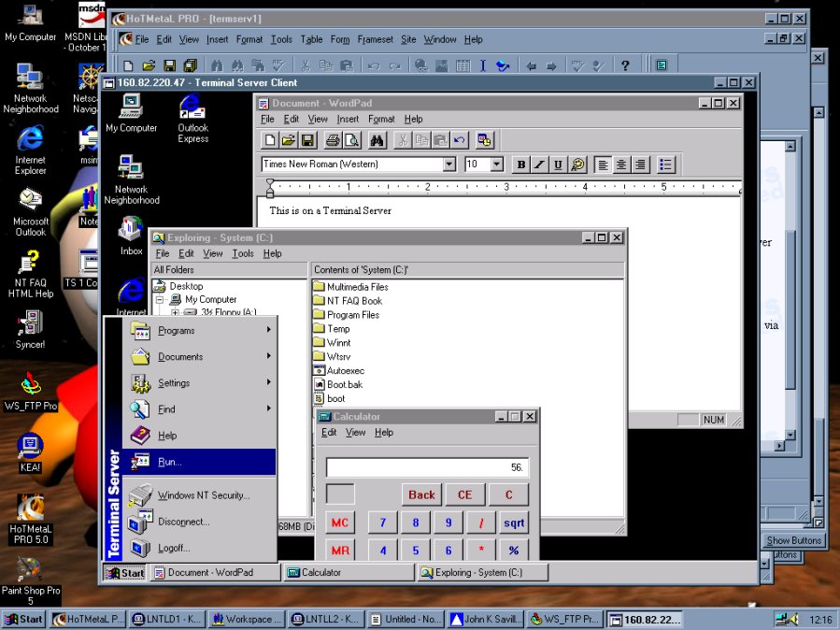Image resolution: width=840 pixels, height=630 pixels.
Task: Choose Logoff... from the Start menu
Action: coord(199,548)
